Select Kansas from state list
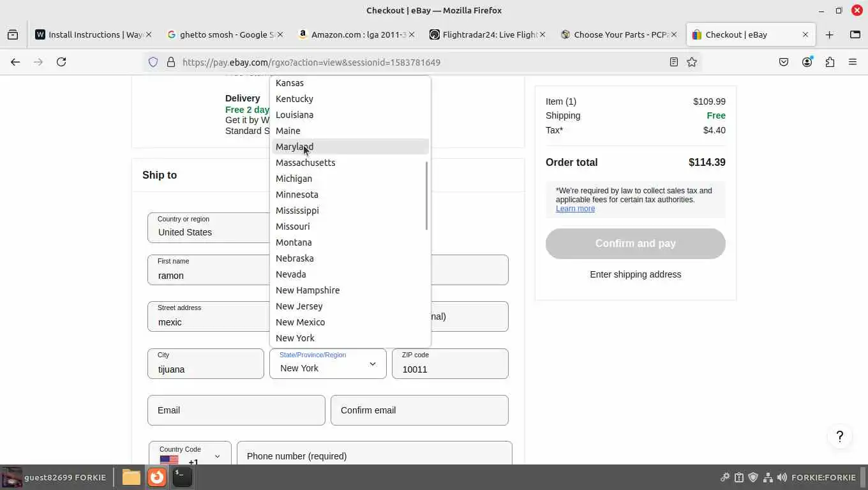Screen dimensions: 868x490 350,83
